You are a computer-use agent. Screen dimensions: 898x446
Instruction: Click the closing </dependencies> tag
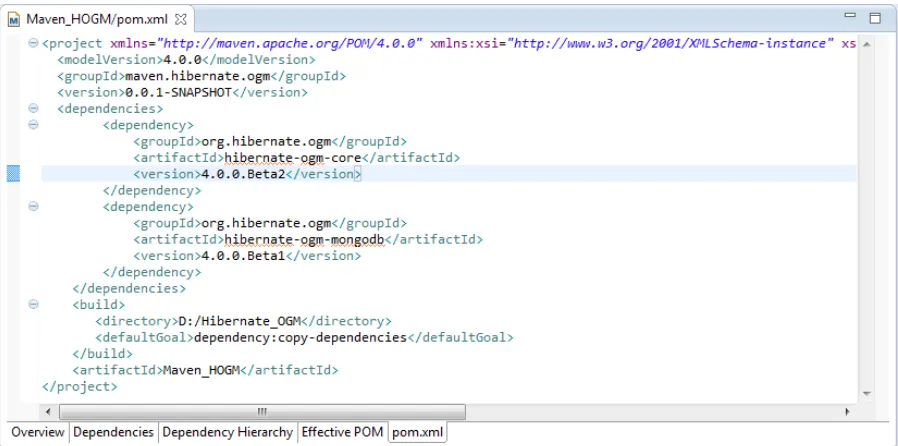click(x=129, y=289)
